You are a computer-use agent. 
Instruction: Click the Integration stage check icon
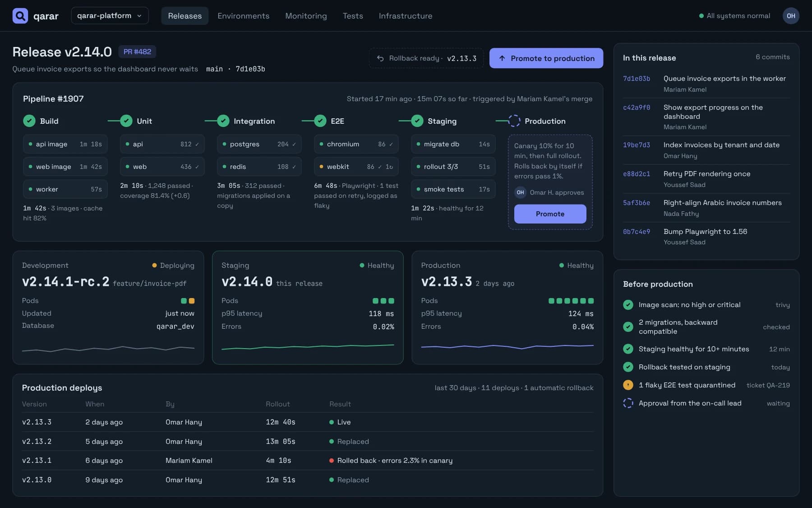[x=223, y=121]
